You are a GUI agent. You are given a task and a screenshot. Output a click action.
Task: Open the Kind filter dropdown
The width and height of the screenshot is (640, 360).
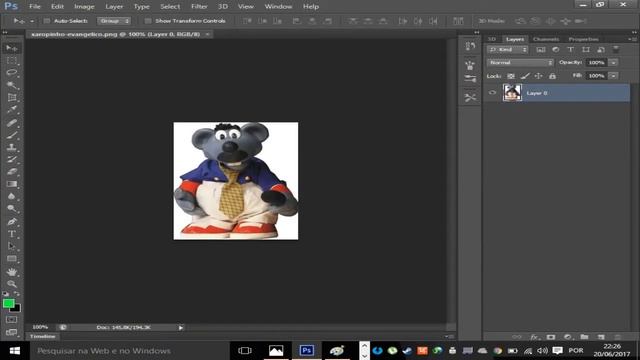[508, 50]
